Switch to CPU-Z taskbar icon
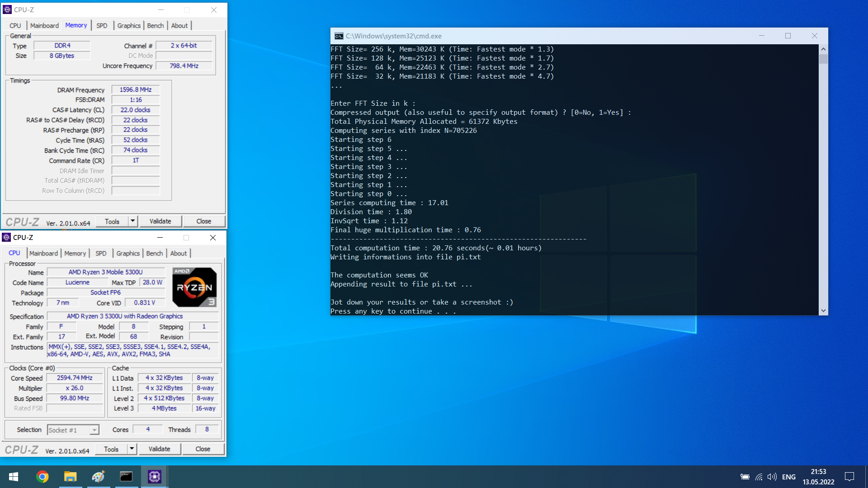The image size is (868, 488). (155, 477)
